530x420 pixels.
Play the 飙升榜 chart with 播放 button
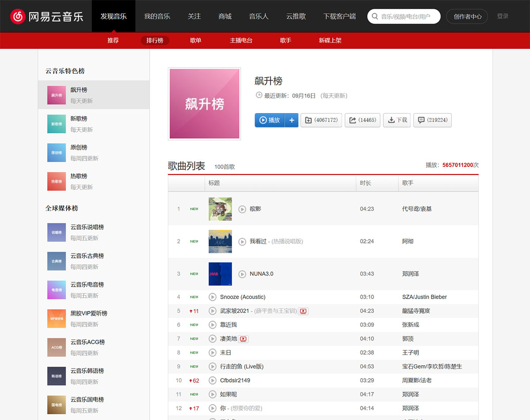click(x=270, y=120)
